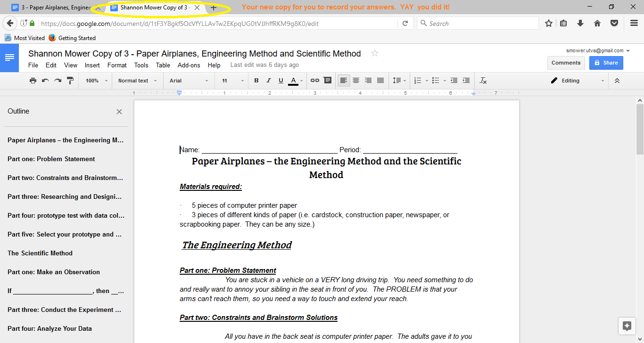Click the Print icon in the toolbar
This screenshot has height=343, width=644.
pos(33,81)
